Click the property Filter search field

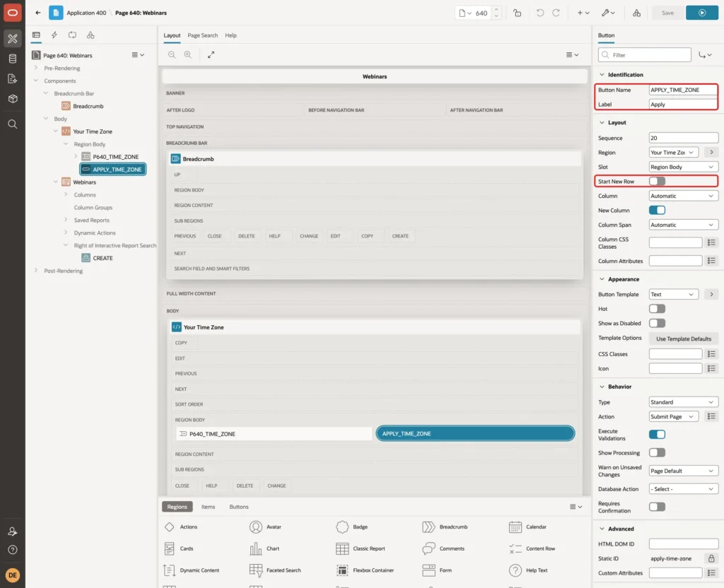pyautogui.click(x=645, y=55)
